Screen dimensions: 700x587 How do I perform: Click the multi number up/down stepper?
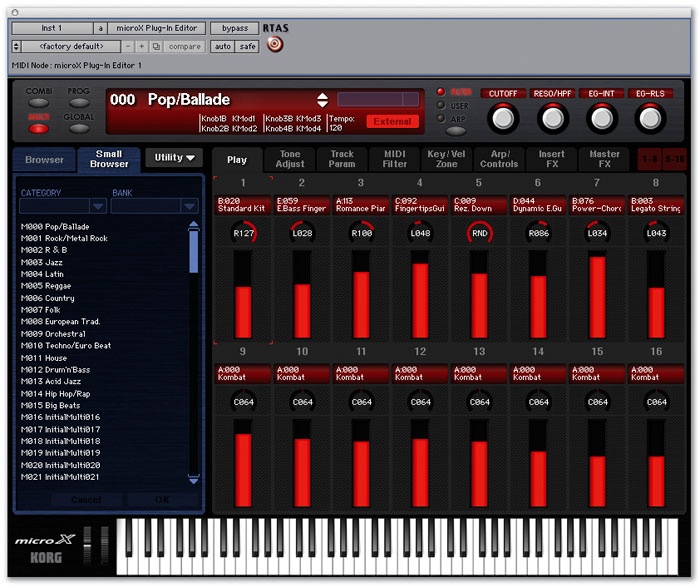point(322,100)
